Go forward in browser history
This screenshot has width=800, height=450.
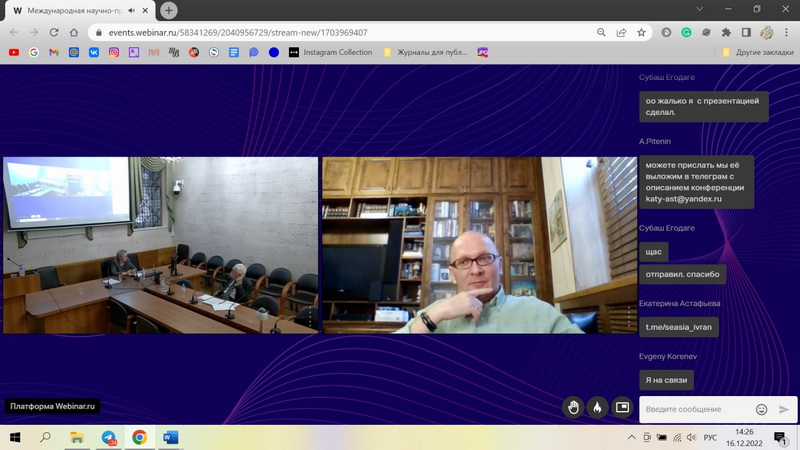click(x=34, y=32)
